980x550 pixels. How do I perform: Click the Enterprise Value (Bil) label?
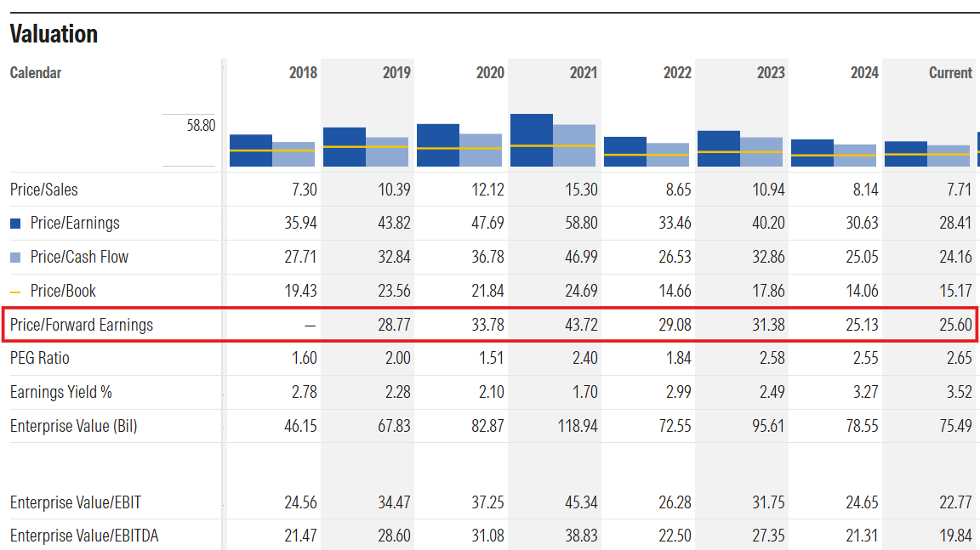[73, 426]
